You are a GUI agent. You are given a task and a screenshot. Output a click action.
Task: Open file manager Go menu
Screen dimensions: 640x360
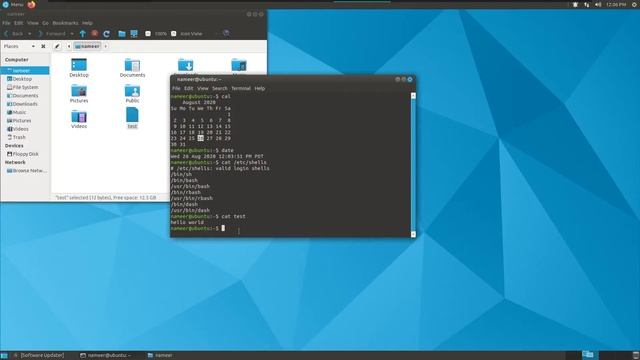(45, 23)
